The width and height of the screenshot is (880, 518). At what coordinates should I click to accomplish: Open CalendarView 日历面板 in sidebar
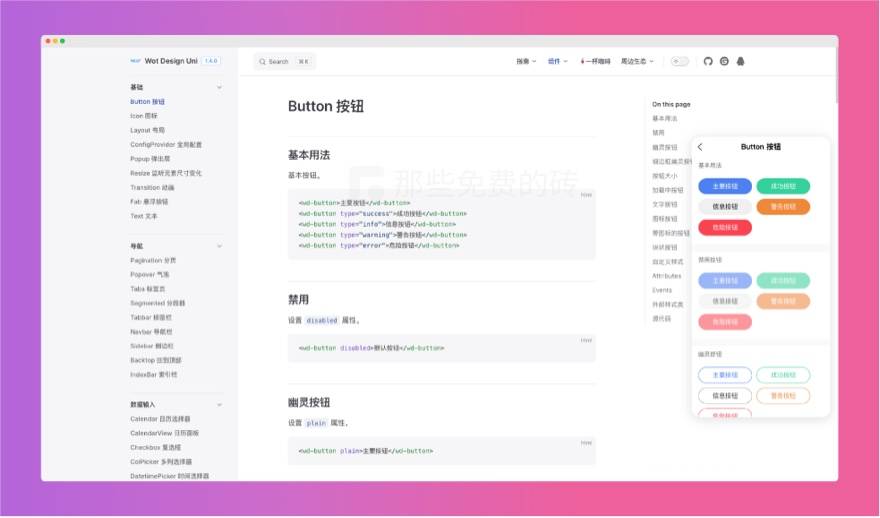tap(164, 433)
